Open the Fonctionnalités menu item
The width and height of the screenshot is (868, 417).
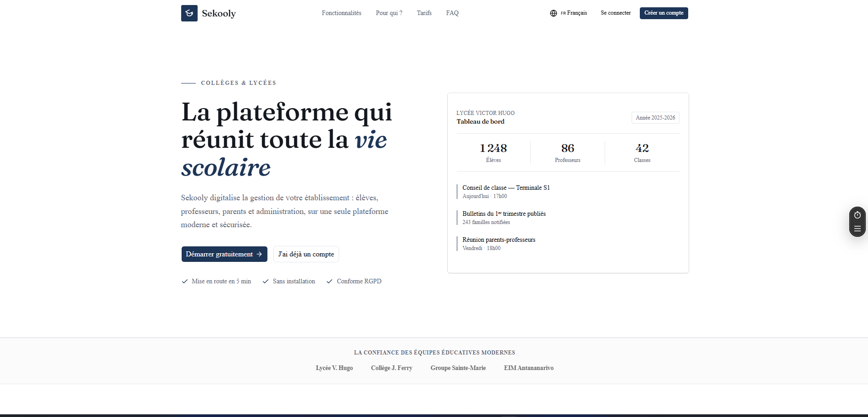pyautogui.click(x=341, y=13)
